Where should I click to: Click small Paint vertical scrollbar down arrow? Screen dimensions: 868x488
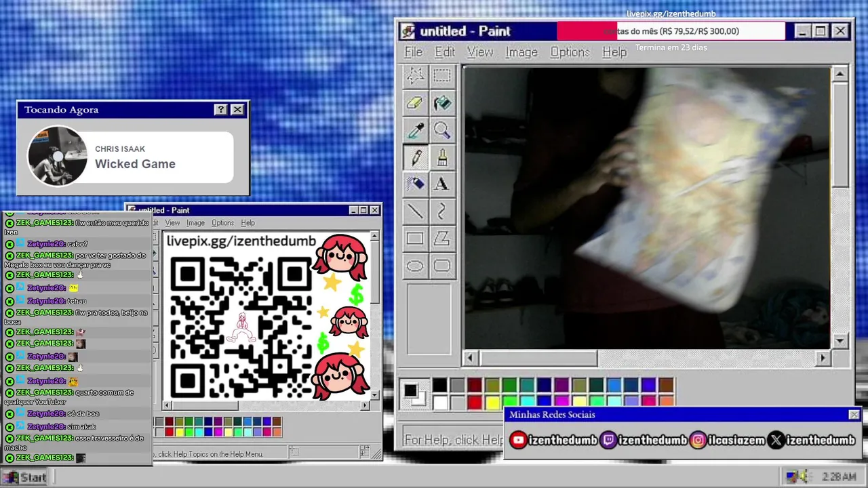click(374, 394)
